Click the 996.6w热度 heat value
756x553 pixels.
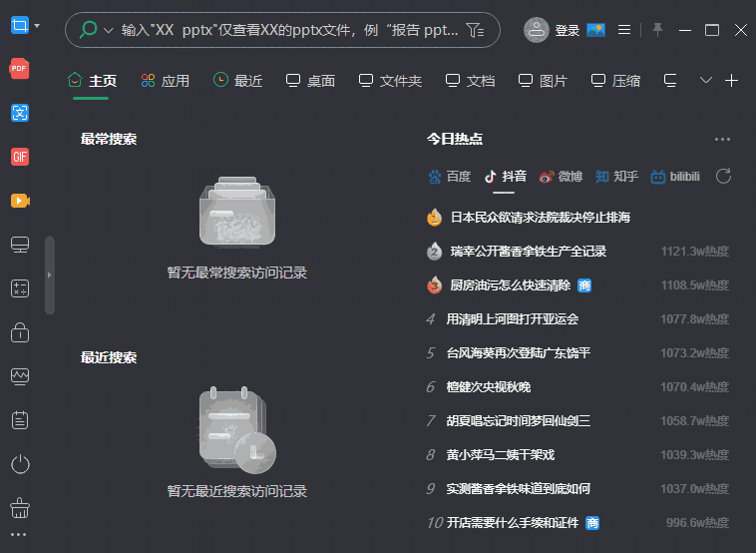(x=698, y=523)
